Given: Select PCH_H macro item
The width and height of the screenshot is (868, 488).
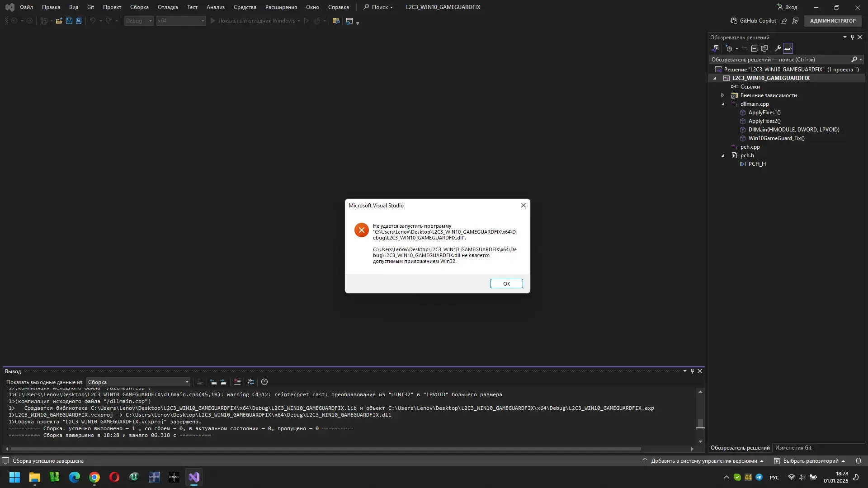Looking at the screenshot, I should tap(757, 164).
